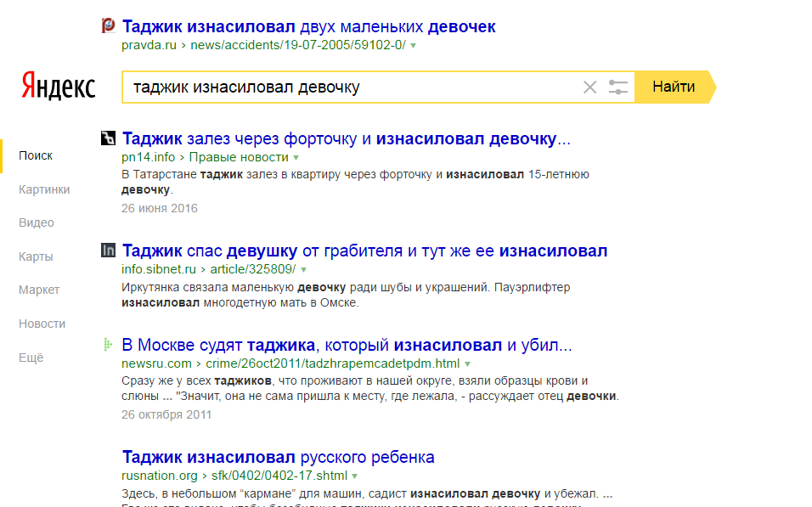Click the date text '26 октября 2011'

pos(166,414)
